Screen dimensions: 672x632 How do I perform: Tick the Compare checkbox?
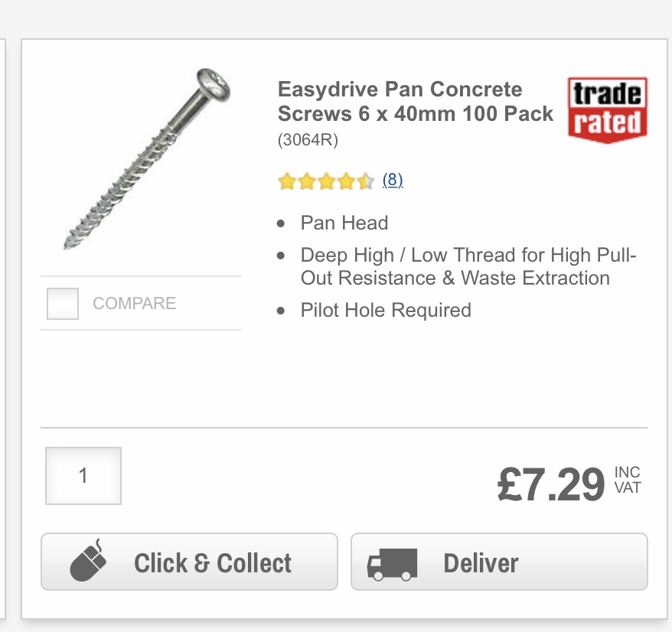pos(63,303)
